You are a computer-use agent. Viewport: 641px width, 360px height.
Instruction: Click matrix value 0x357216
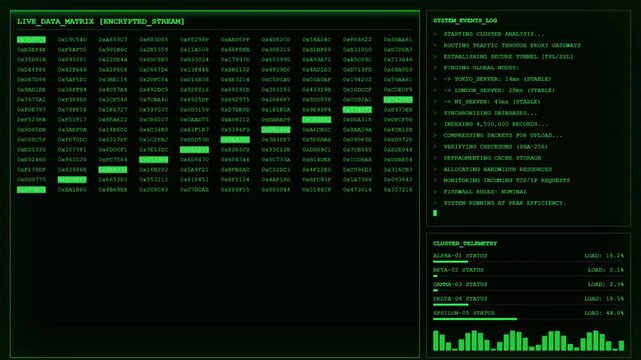(398, 190)
